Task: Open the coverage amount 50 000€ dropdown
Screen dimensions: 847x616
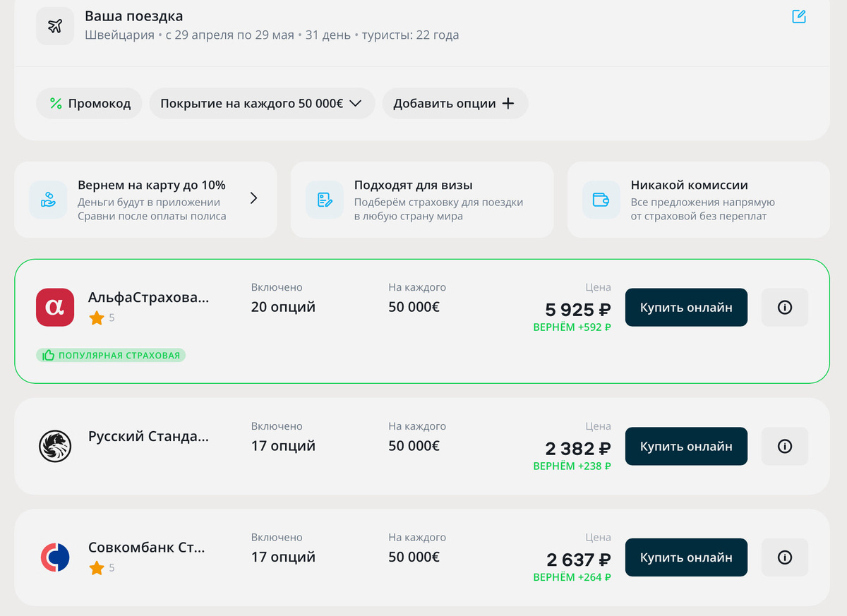Action: coord(262,103)
